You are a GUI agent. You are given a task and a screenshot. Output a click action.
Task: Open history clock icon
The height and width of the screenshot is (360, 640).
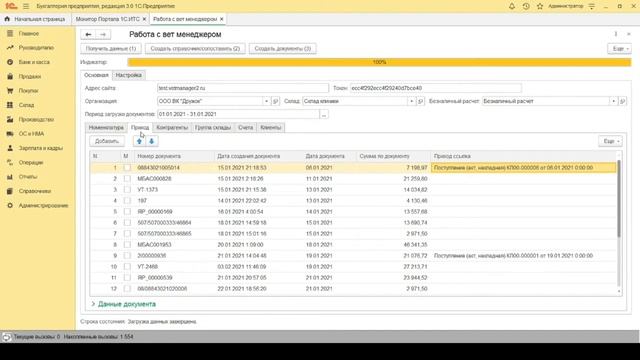pos(526,6)
